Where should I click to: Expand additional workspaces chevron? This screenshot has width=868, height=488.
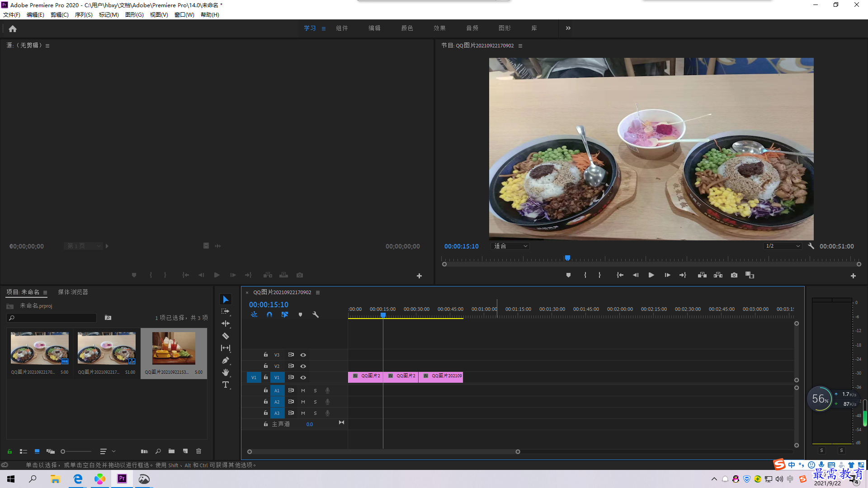[568, 28]
